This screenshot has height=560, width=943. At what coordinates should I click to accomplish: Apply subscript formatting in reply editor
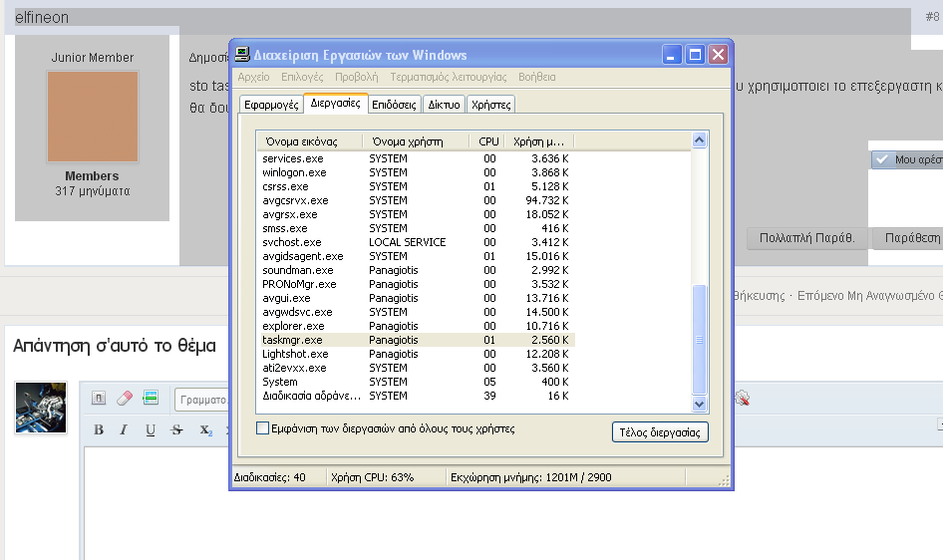click(205, 429)
